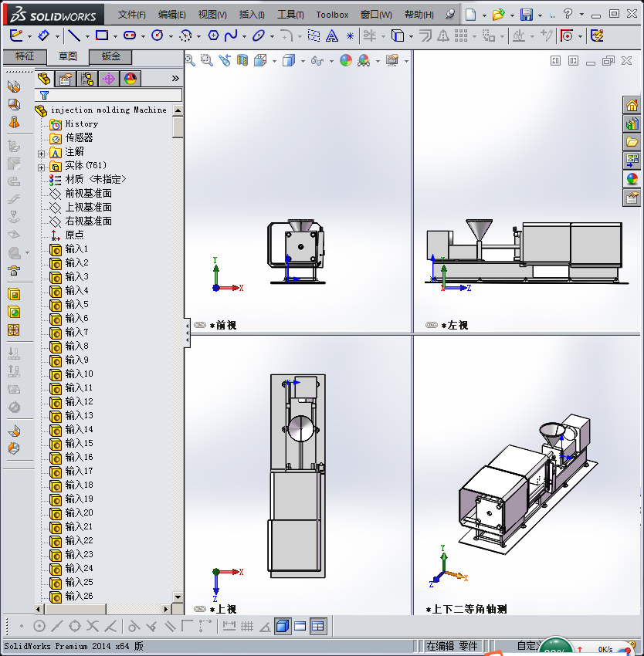The image size is (644, 656).
Task: Open the File Explorer task pane icon
Action: coord(632,142)
